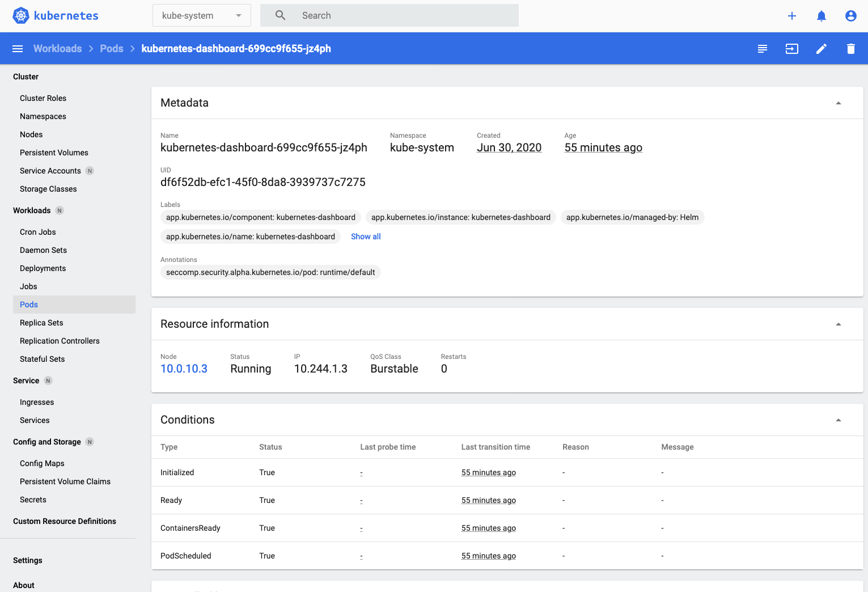868x592 pixels.
Task: Open node 10.0.10.3 link
Action: (184, 369)
